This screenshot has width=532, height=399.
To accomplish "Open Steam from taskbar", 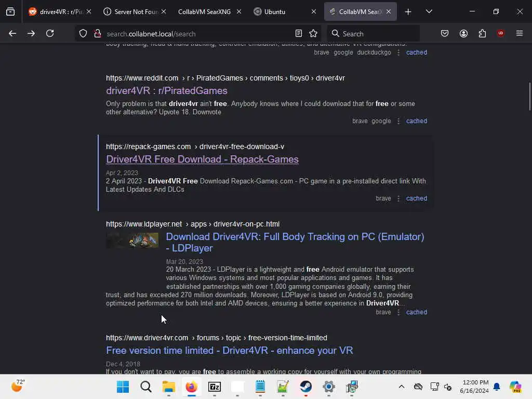I will click(x=305, y=387).
